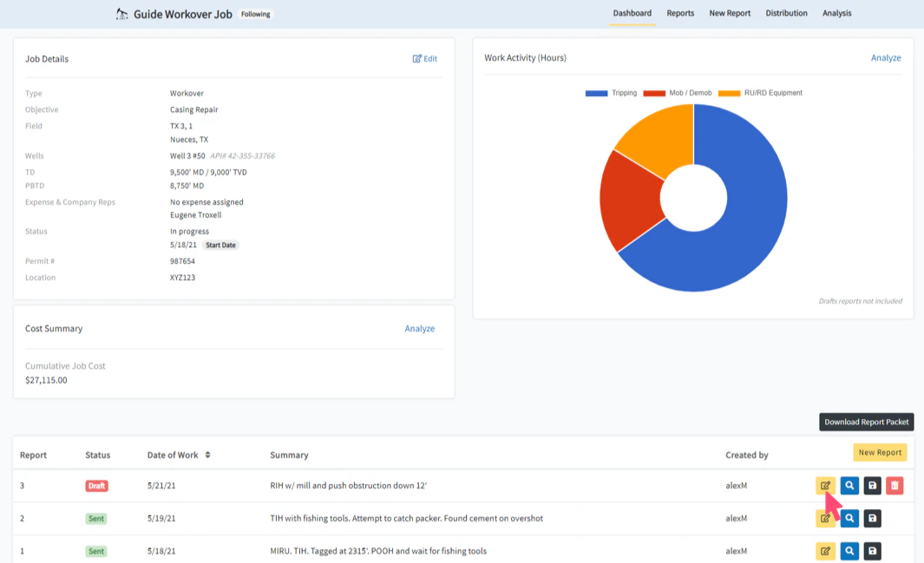924x563 pixels.
Task: Click date 5/21/21 in report 3
Action: pos(161,486)
